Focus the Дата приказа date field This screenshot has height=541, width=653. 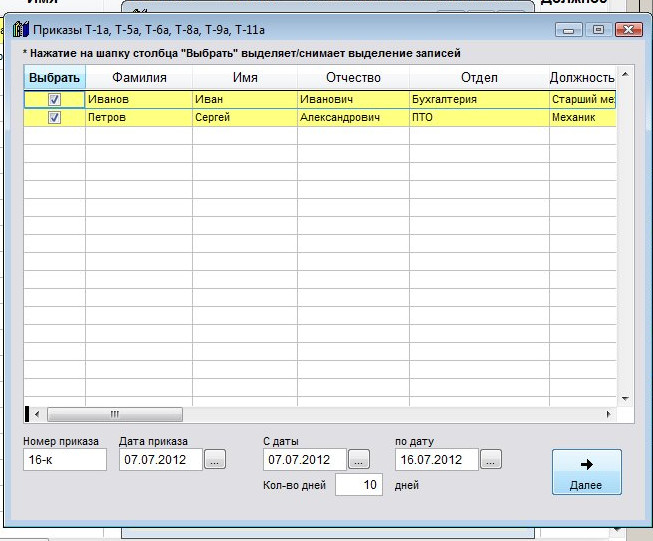click(161, 460)
